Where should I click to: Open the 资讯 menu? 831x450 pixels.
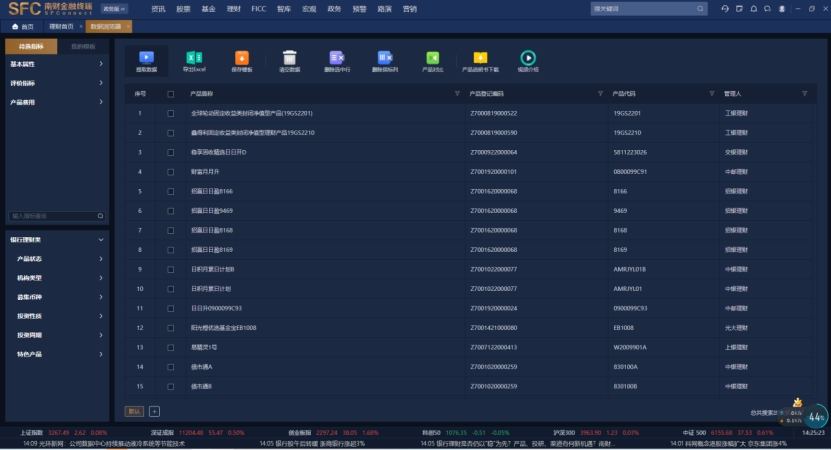(x=158, y=9)
